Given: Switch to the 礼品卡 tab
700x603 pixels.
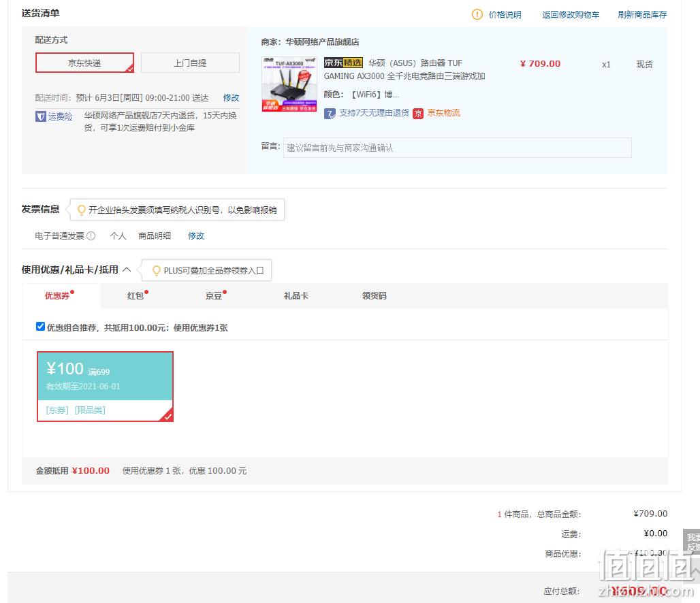Looking at the screenshot, I should [296, 295].
